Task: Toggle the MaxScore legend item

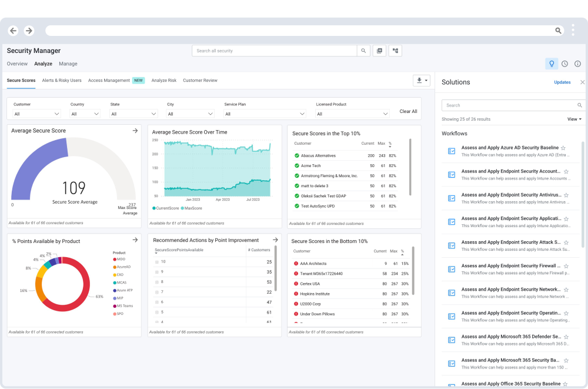Action: coord(191,208)
